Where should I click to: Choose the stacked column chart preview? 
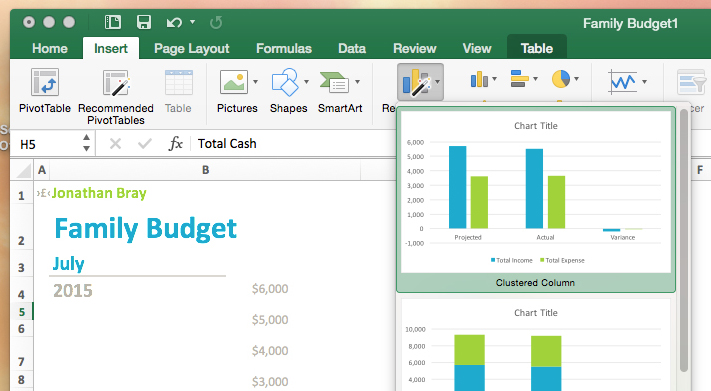[x=536, y=345]
